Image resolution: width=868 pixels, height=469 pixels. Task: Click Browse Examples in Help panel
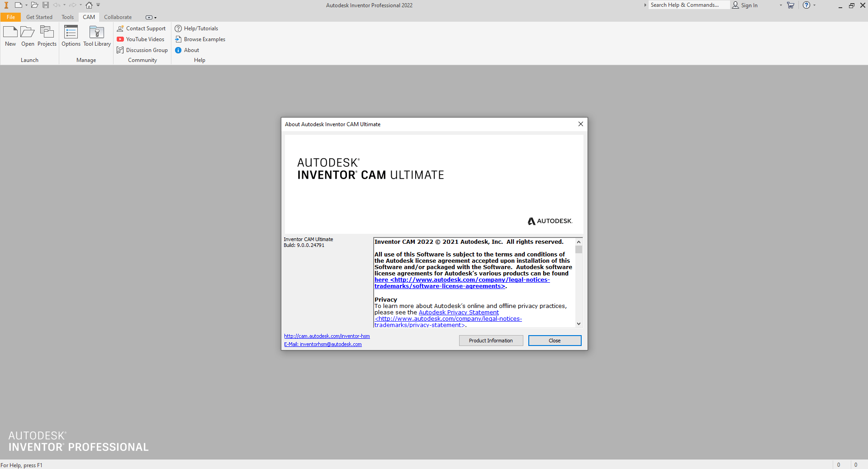200,39
